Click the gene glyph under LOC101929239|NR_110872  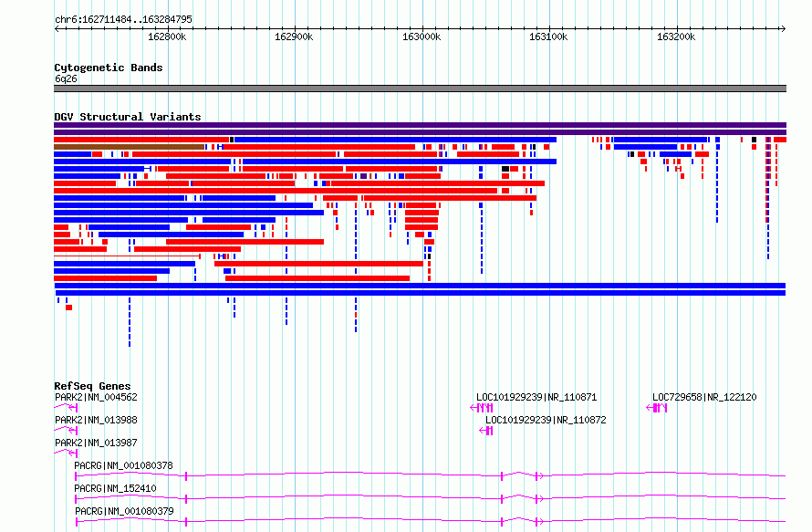click(x=485, y=431)
